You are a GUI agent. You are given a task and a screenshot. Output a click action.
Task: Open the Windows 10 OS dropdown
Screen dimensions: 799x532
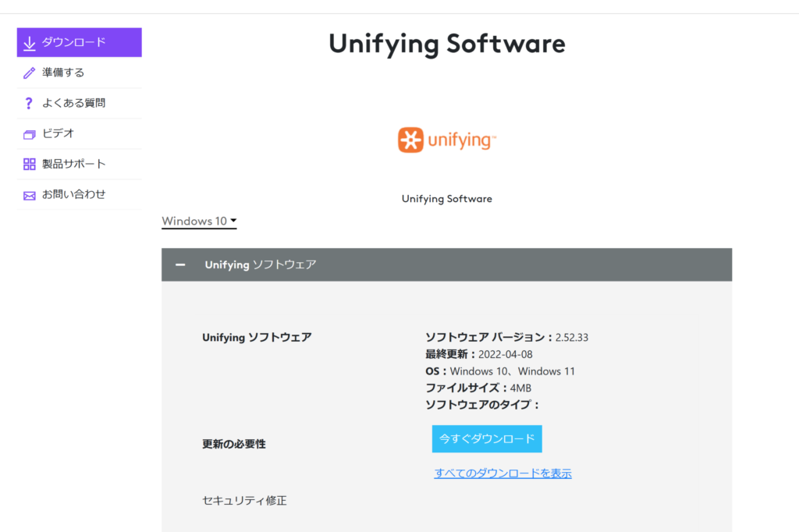199,222
